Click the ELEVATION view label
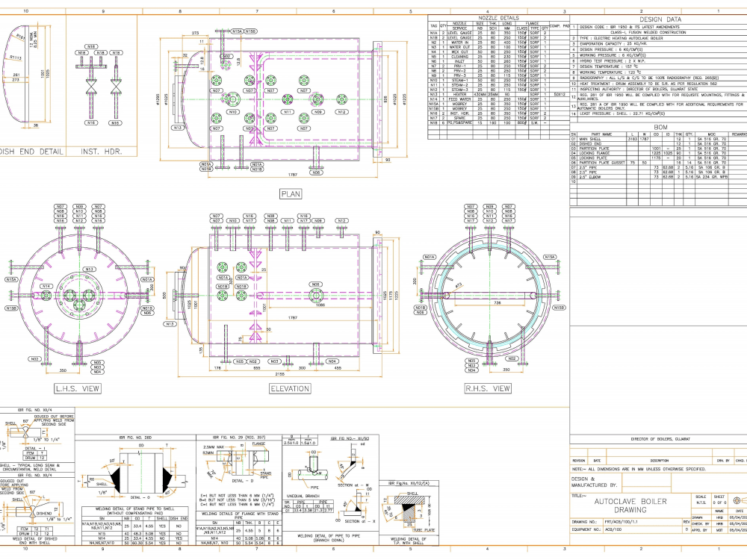This screenshot has height=560, width=747. (290, 388)
